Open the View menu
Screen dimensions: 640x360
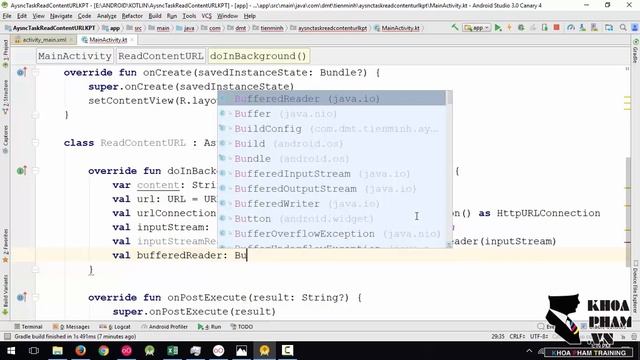click(x=38, y=16)
